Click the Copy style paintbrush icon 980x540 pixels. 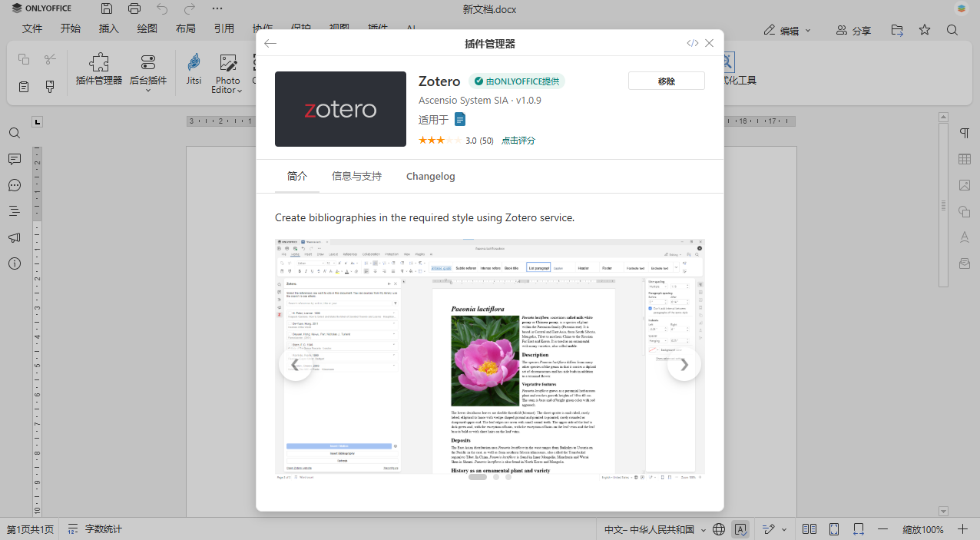pos(51,87)
